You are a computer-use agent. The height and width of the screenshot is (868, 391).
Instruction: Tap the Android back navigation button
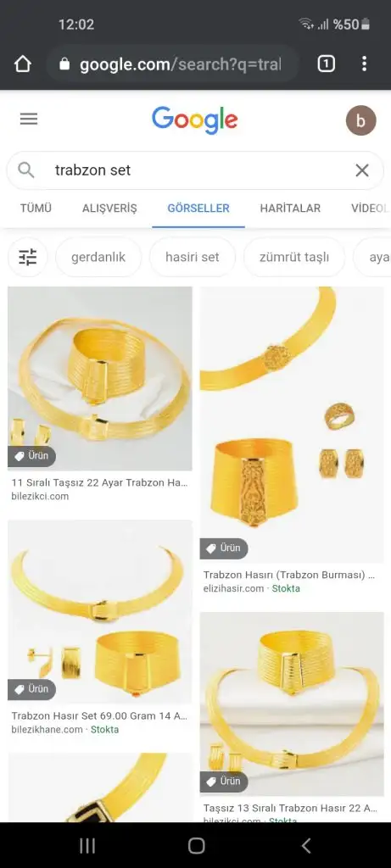(x=305, y=845)
